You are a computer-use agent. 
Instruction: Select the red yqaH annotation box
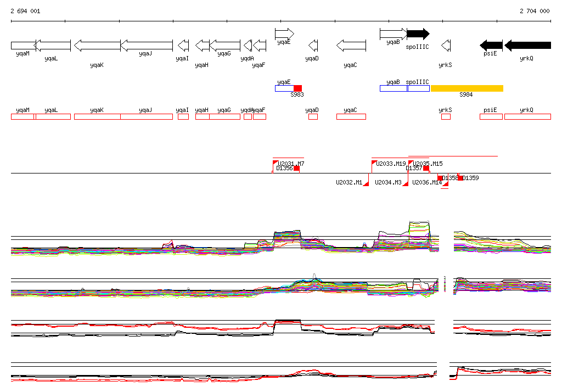203,116
